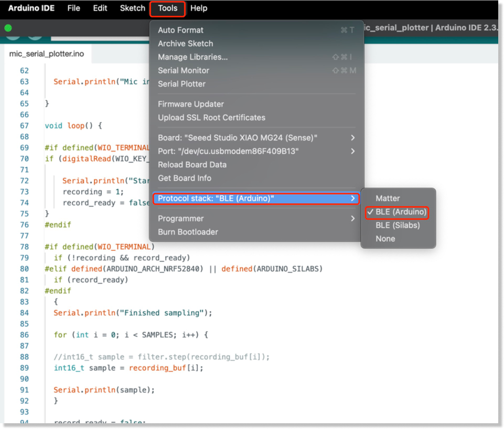
Task: Choose BLE (Silabs) protocol stack
Action: [398, 226]
